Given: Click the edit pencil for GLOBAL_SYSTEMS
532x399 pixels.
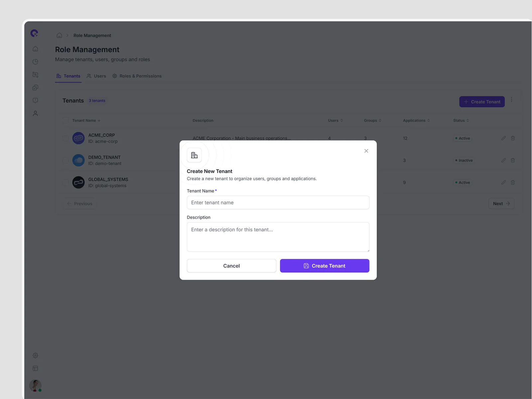Looking at the screenshot, I should click(503, 183).
